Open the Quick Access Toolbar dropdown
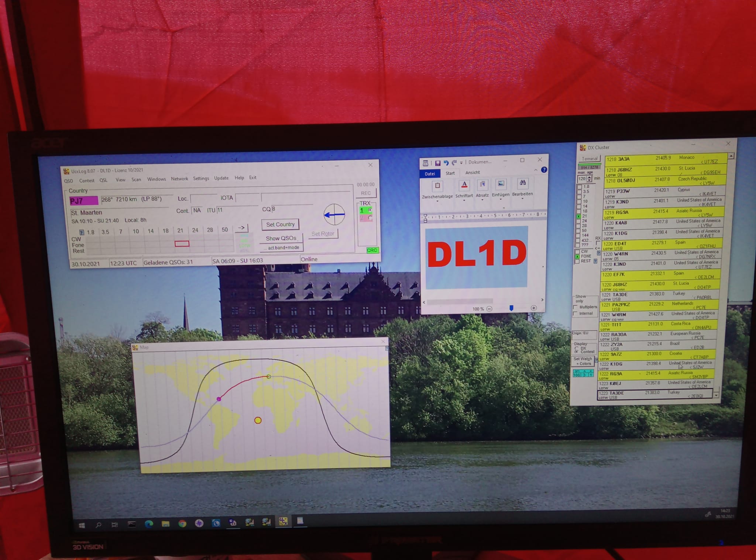The image size is (756, 560). tap(461, 163)
